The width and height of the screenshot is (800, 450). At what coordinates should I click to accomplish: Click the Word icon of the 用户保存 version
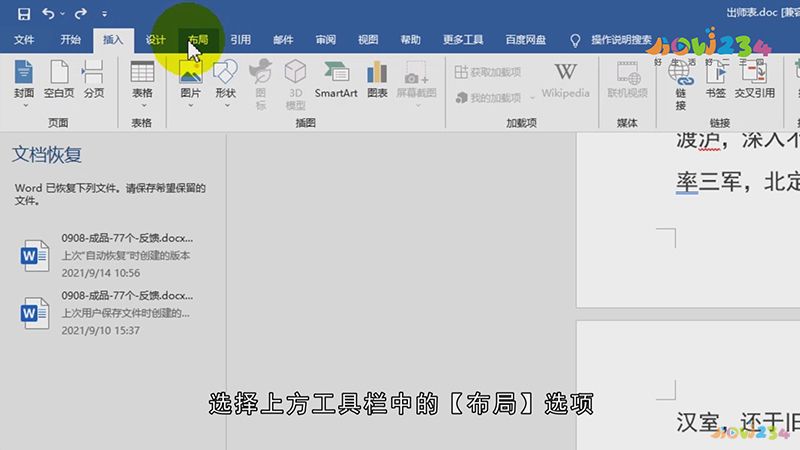point(34,313)
